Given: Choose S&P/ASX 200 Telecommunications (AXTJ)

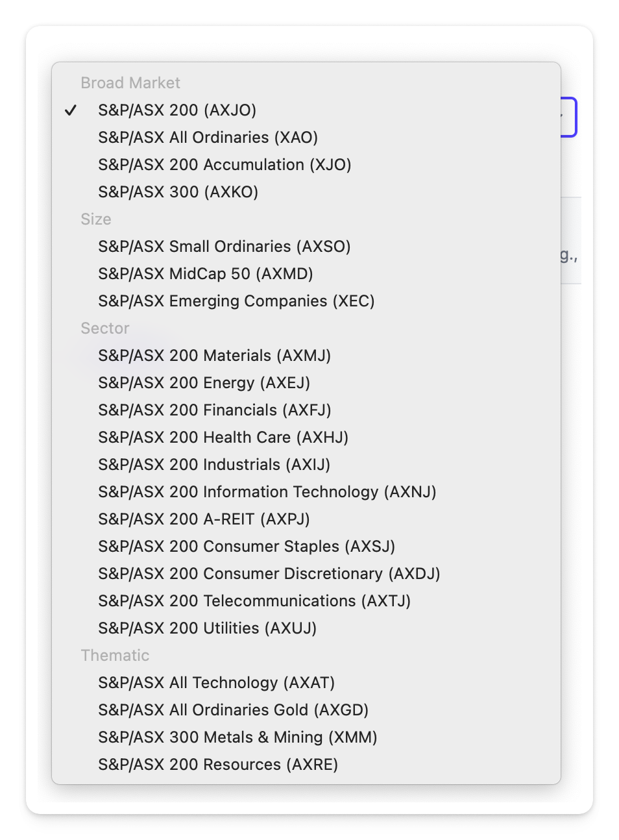Looking at the screenshot, I should [254, 601].
